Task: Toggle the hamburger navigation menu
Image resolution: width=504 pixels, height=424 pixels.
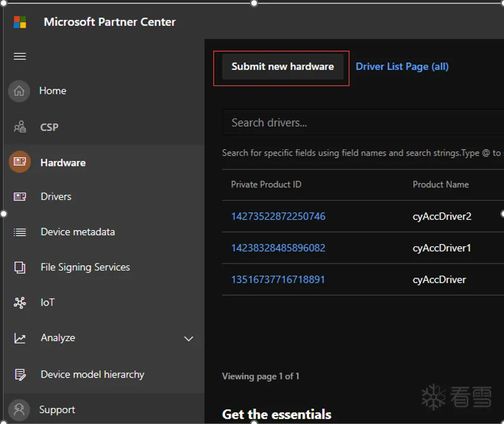Action: pos(20,57)
